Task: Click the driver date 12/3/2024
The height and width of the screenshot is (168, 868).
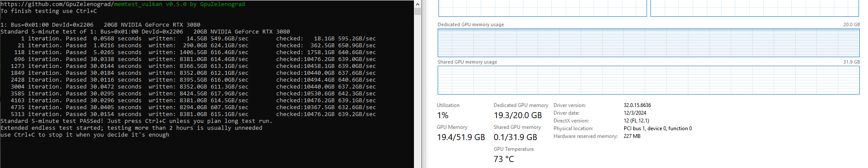Action: (x=635, y=113)
